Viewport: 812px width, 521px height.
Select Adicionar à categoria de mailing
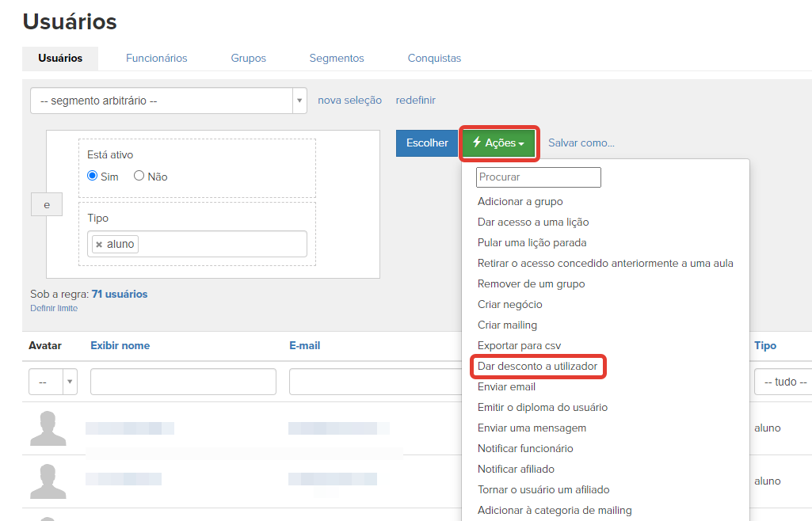(x=555, y=510)
